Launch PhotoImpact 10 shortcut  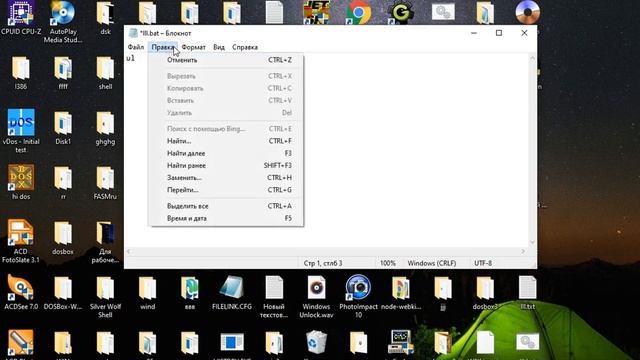[358, 297]
